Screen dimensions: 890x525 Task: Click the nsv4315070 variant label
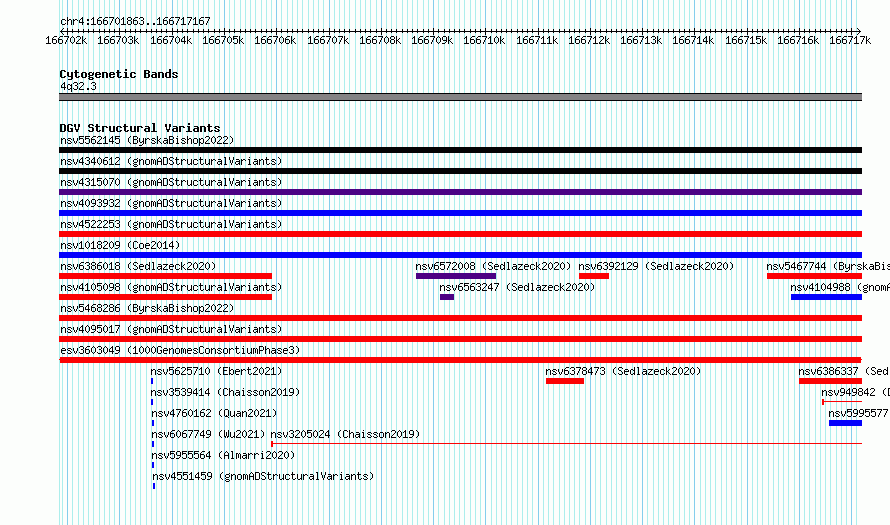171,182
